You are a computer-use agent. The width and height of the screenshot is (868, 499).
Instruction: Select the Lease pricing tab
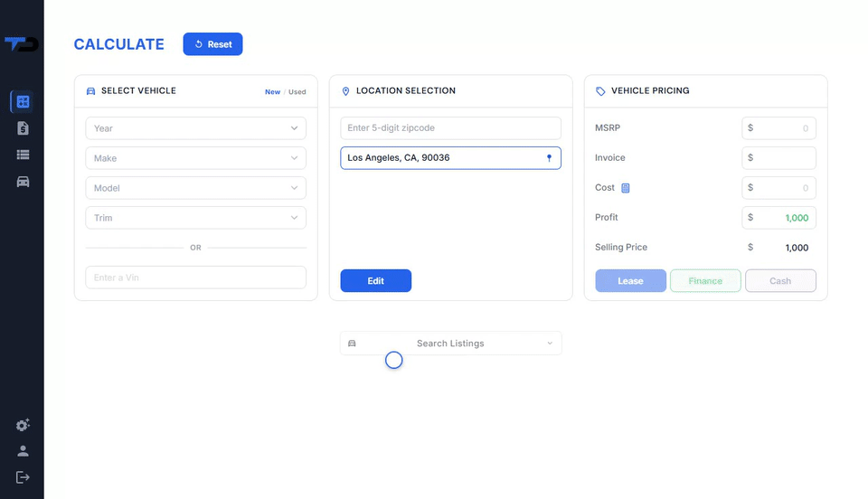630,281
